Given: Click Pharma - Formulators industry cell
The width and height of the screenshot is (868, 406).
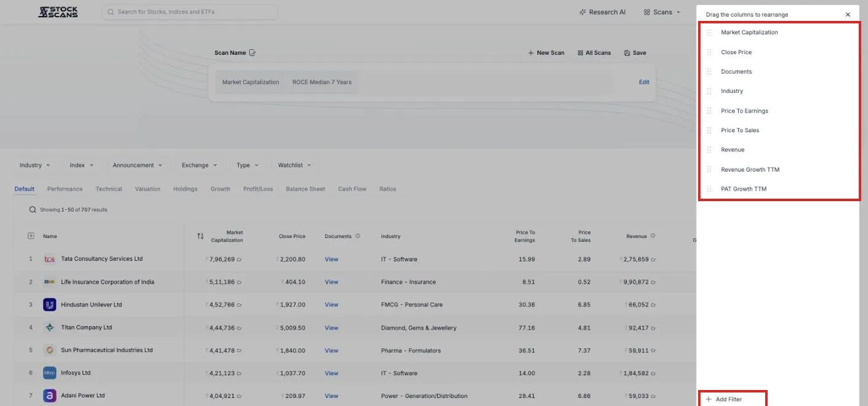Looking at the screenshot, I should 411,351.
